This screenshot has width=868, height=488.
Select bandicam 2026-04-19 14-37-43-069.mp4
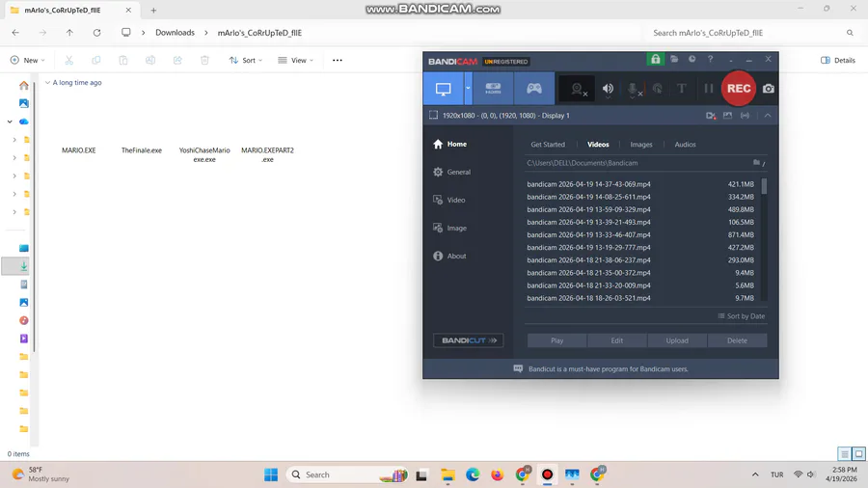click(x=640, y=184)
